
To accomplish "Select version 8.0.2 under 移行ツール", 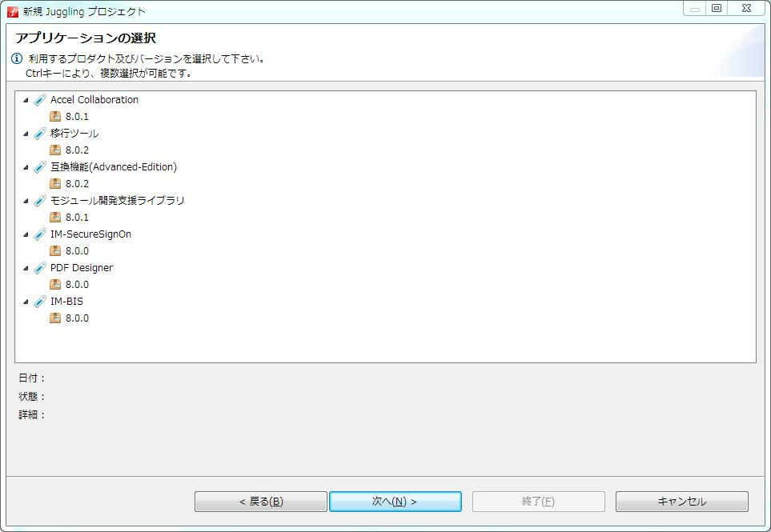I will pos(77,150).
